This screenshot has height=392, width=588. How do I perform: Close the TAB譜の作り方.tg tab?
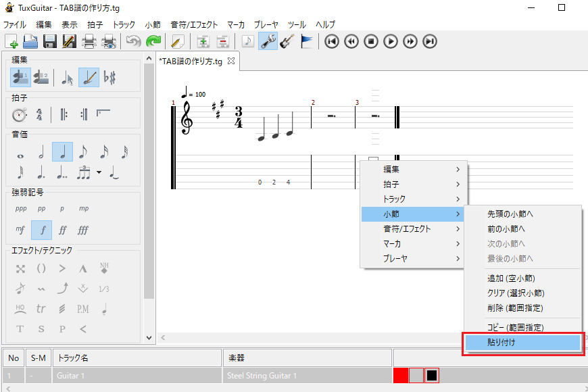(231, 61)
